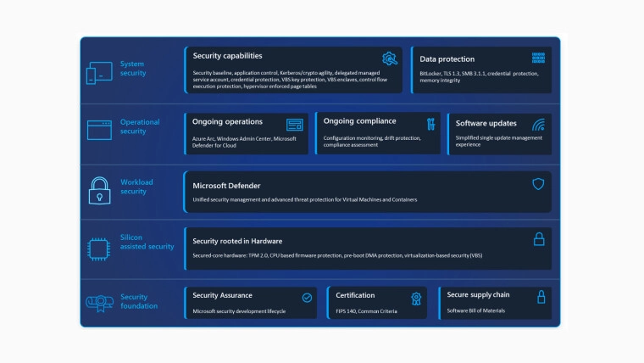Click the server icon in Ongoing operations
Screen dimensions: 644x363
click(294, 124)
